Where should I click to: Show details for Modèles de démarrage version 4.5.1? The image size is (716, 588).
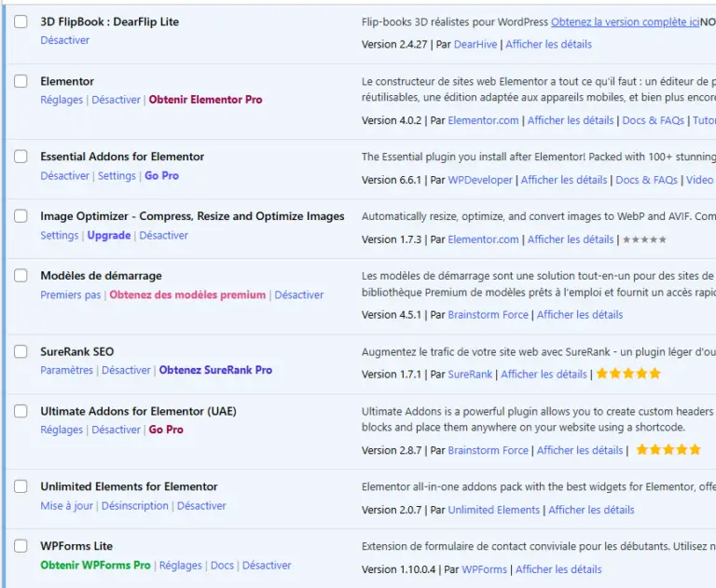tap(580, 315)
